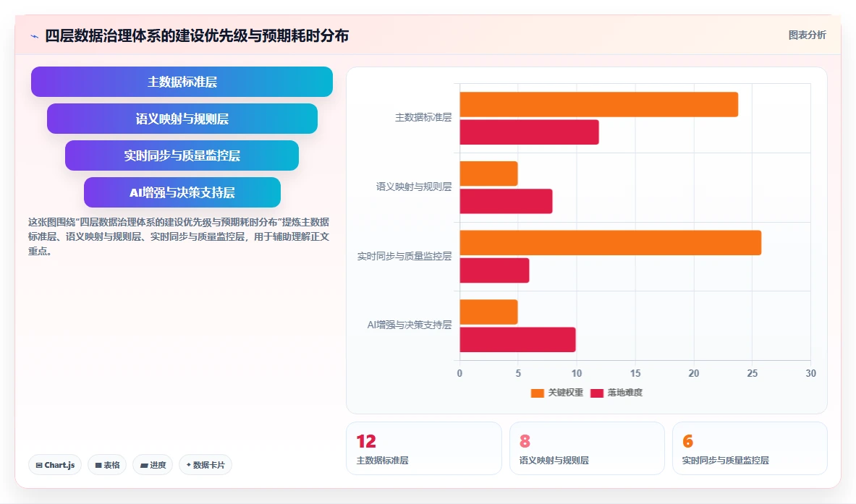Image resolution: width=856 pixels, height=504 pixels.
Task: Click orange 关键权重 bar for 主数据标准层
Action: pos(599,104)
